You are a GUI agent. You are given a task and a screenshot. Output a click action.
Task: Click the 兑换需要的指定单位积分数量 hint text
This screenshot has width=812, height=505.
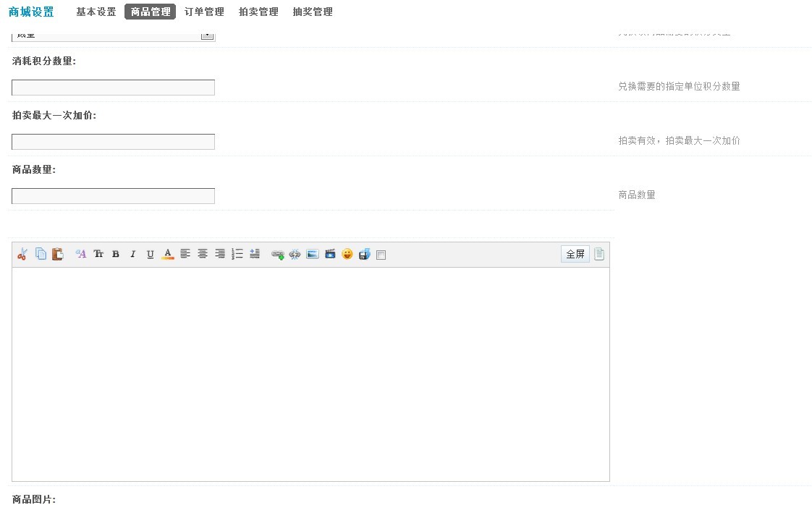pos(679,87)
